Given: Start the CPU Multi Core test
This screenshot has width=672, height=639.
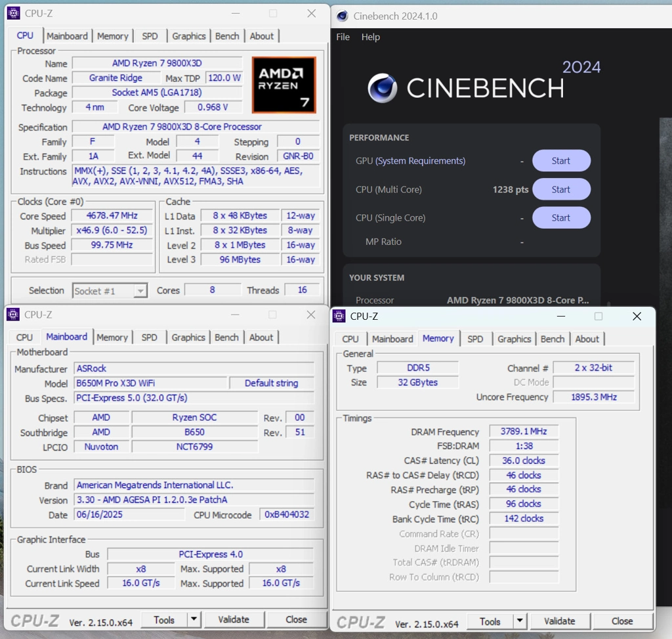Looking at the screenshot, I should [x=562, y=190].
